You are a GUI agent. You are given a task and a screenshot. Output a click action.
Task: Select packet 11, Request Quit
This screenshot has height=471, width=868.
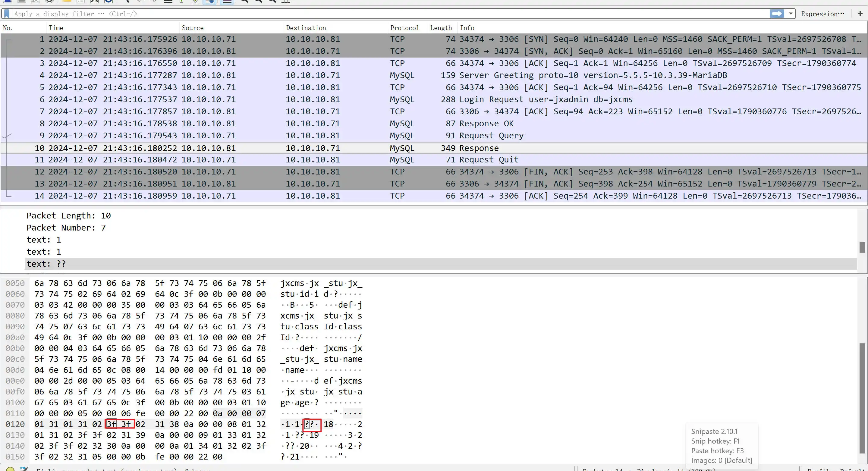[x=434, y=160]
